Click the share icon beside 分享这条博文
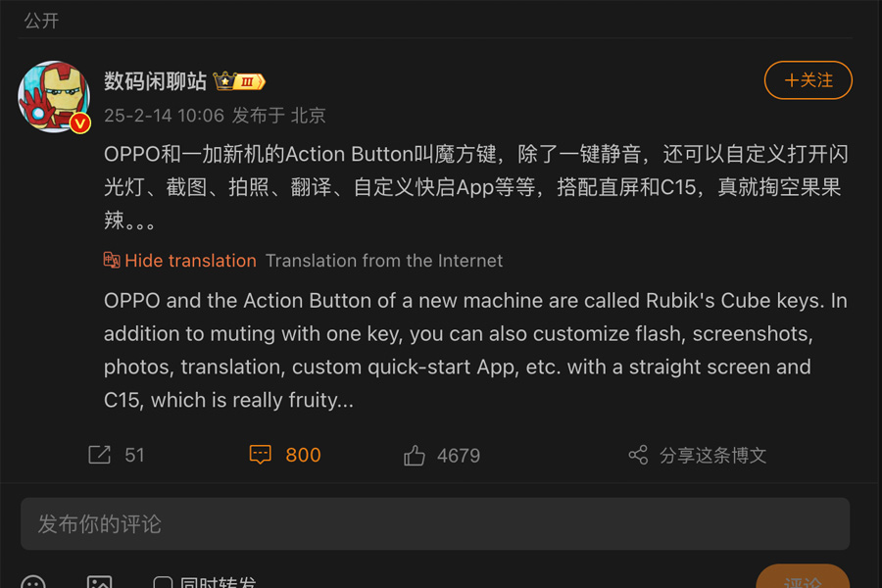882x588 pixels. (x=637, y=455)
